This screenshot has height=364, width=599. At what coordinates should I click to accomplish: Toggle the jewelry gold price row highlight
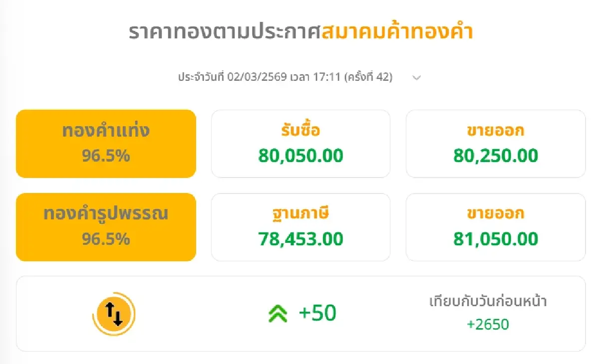point(106,227)
